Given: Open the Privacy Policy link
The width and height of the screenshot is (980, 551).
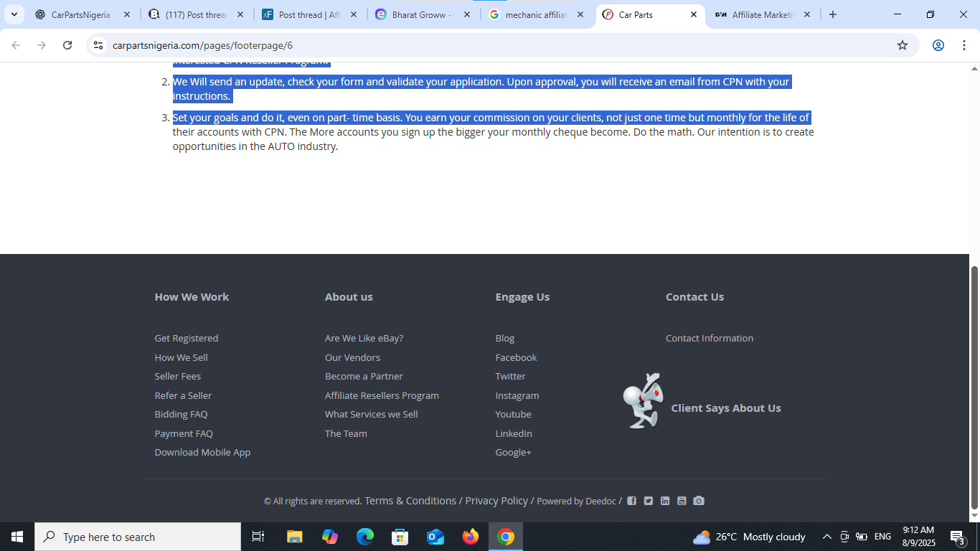Looking at the screenshot, I should click(x=496, y=501).
